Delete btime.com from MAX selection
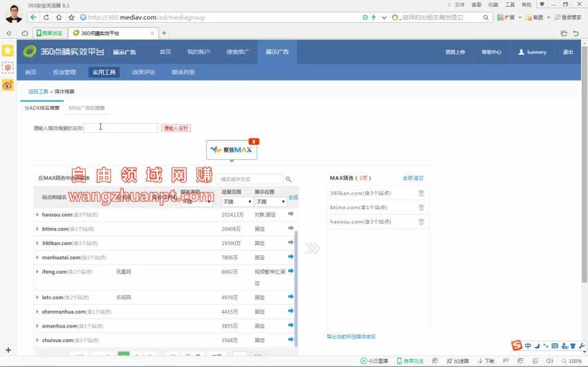This screenshot has width=588, height=367. [x=421, y=207]
